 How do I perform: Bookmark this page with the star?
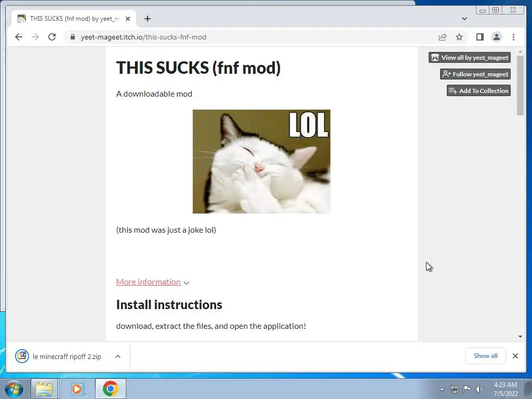[459, 37]
